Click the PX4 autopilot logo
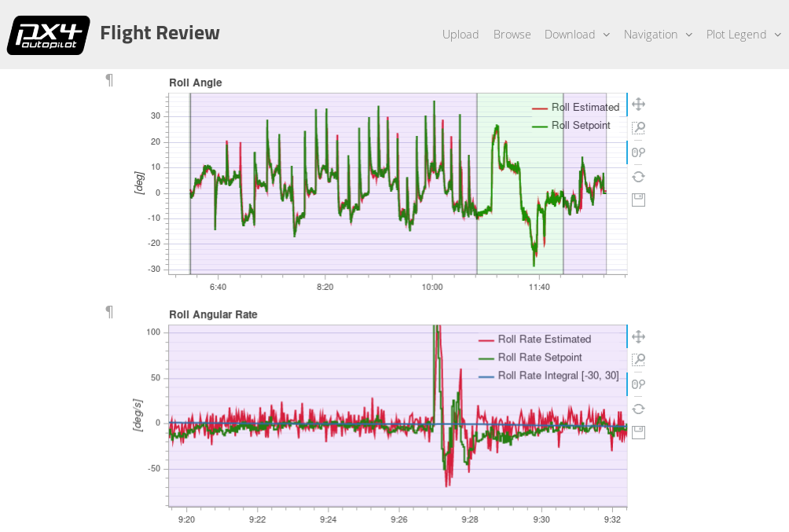Image resolution: width=789 pixels, height=532 pixels. coord(48,35)
